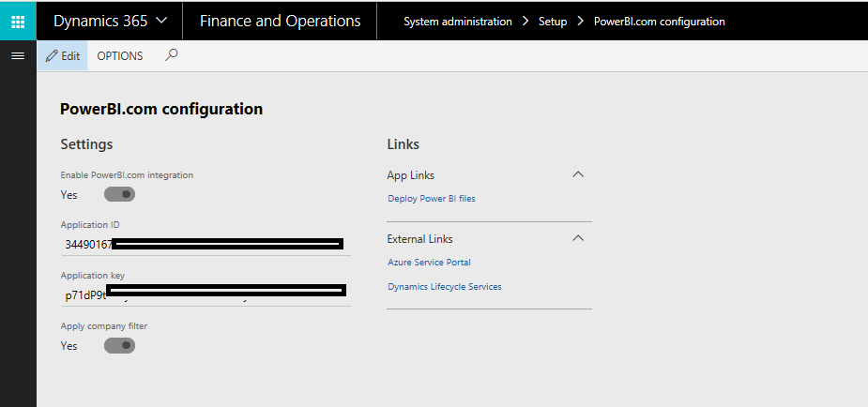
Task: Click the Deploy Power BI files link
Action: click(432, 199)
